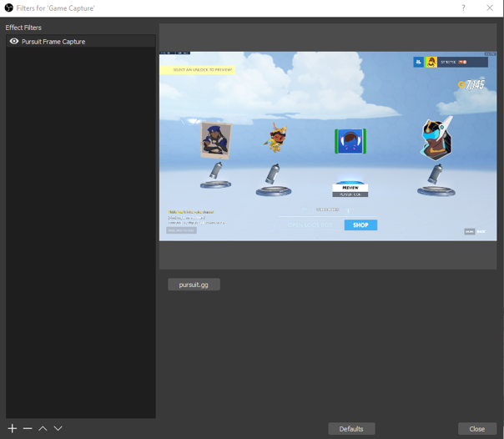Add a new effect filter with plus icon
This screenshot has width=504, height=439.
point(13,428)
